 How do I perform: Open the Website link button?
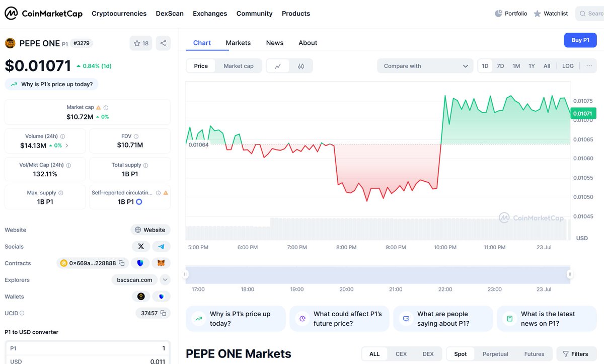point(150,230)
